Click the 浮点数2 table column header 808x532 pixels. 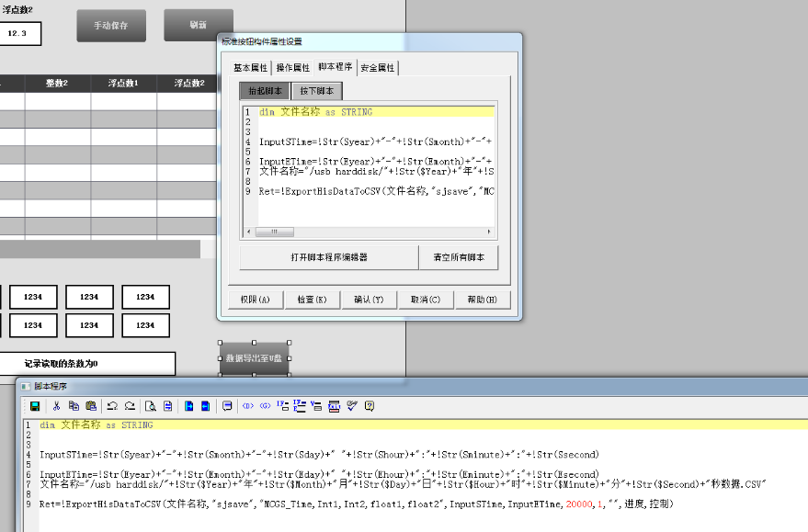coord(189,84)
